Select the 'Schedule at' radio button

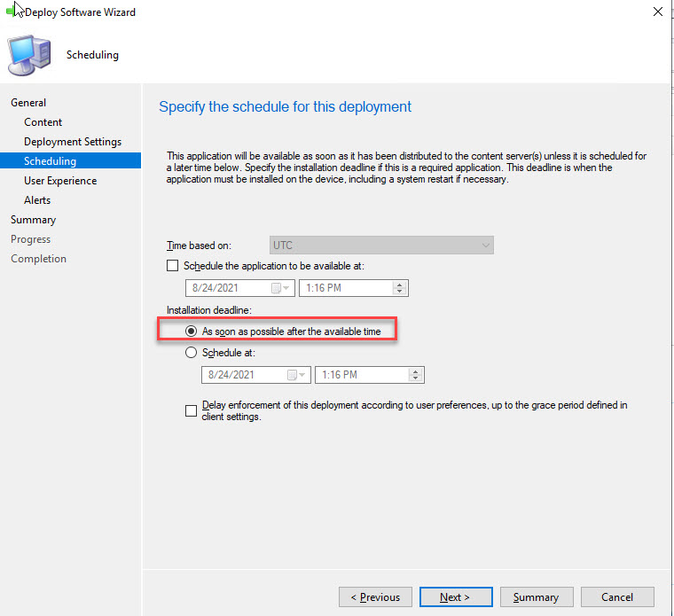coord(191,353)
